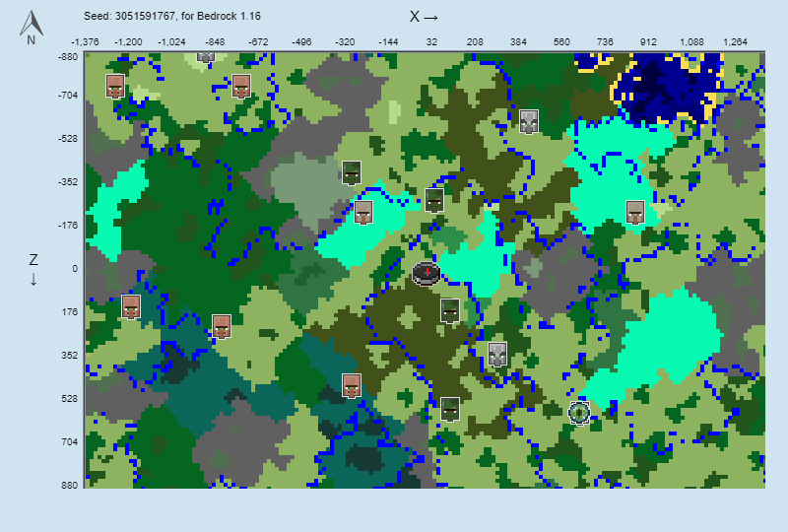Click zombie village marker directly north of spawn
Screen dimensions: 788x532
pyautogui.click(x=434, y=201)
